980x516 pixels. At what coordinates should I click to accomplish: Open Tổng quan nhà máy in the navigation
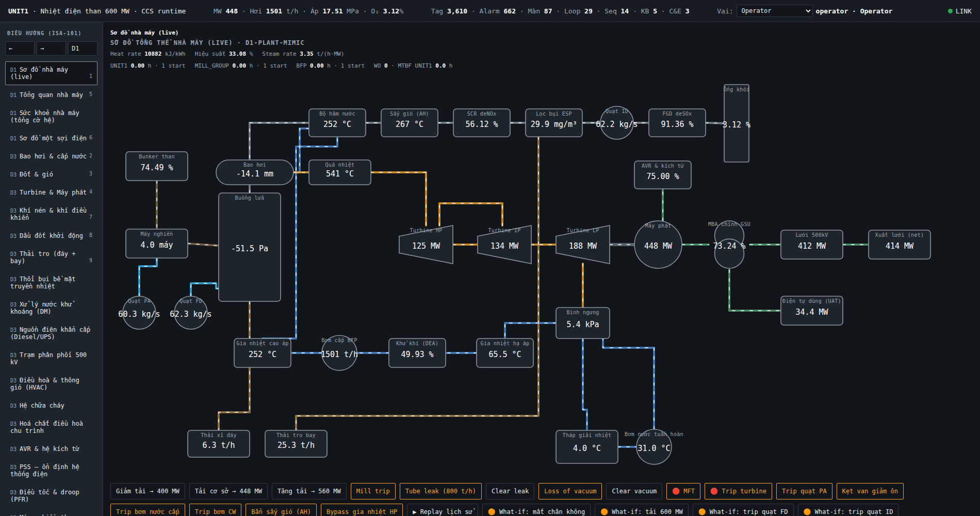click(51, 95)
